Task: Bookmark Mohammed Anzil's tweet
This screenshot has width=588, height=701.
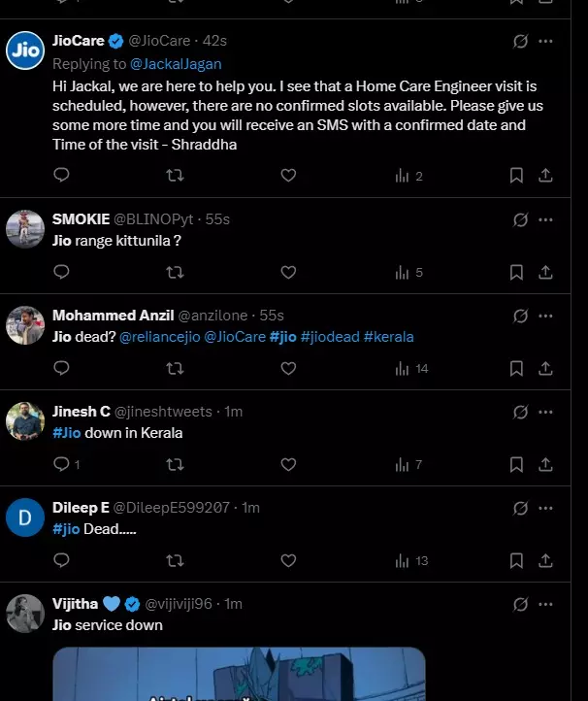Action: pyautogui.click(x=516, y=368)
